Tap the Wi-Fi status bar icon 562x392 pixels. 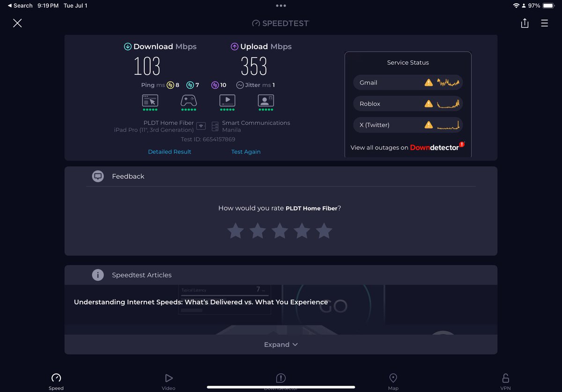click(516, 6)
